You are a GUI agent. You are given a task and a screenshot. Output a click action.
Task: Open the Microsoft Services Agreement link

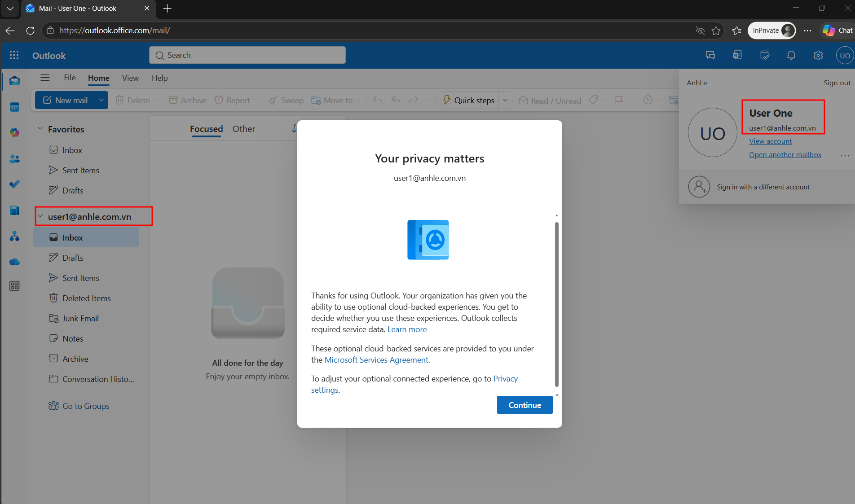(x=376, y=360)
